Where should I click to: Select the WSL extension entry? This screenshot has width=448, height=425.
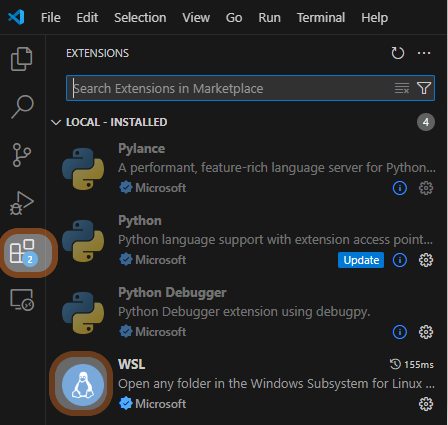click(x=247, y=384)
